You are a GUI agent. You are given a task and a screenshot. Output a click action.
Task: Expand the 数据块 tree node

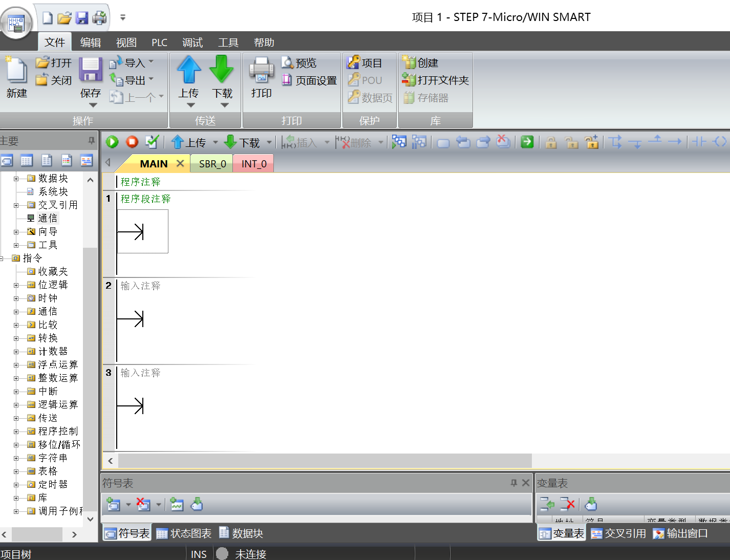click(x=16, y=179)
